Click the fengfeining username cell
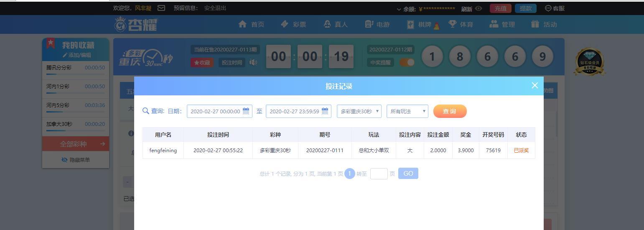 [163, 150]
